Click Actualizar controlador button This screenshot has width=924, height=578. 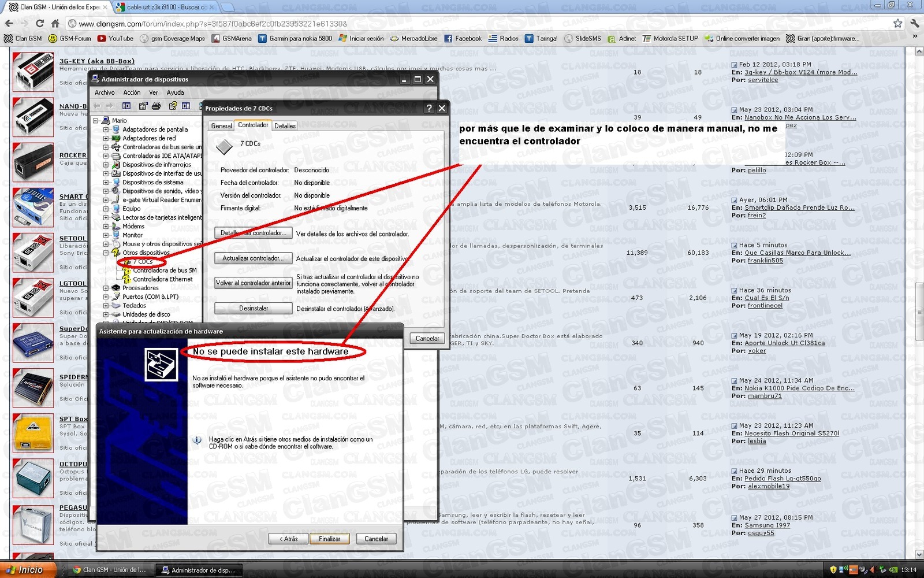[253, 258]
